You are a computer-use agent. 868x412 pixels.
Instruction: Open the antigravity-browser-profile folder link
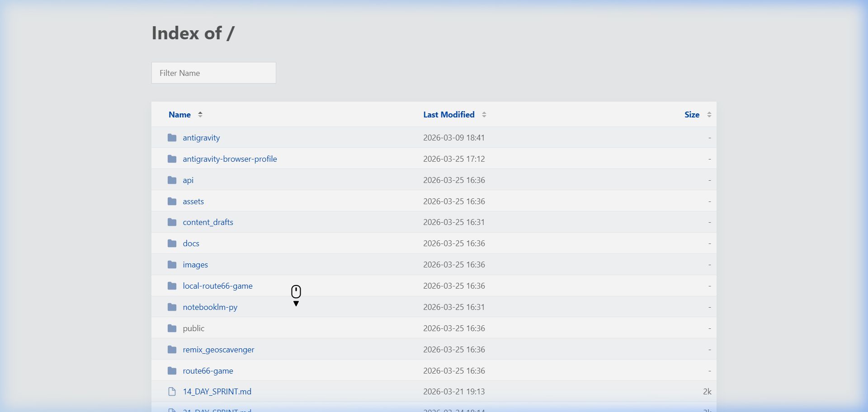click(230, 159)
